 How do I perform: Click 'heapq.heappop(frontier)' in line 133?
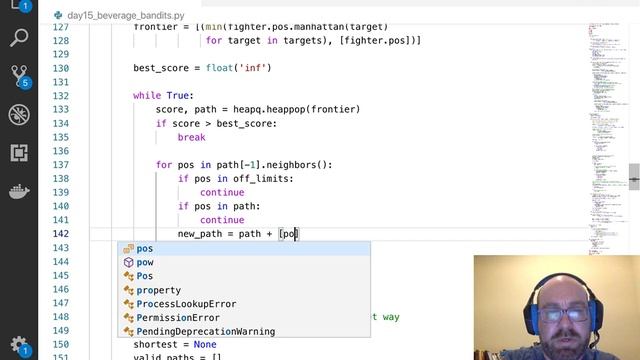pos(297,109)
